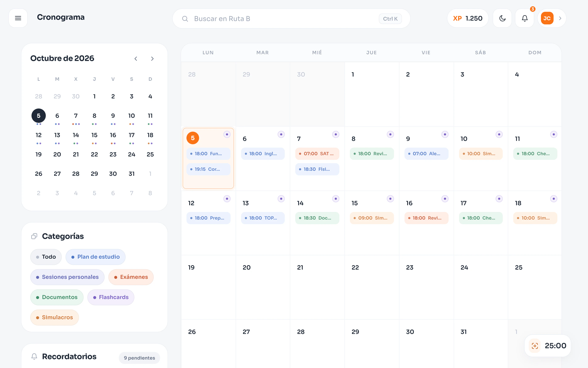Image resolution: width=588 pixels, height=368 pixels.
Task: Toggle Exámenes category filter
Action: click(131, 277)
